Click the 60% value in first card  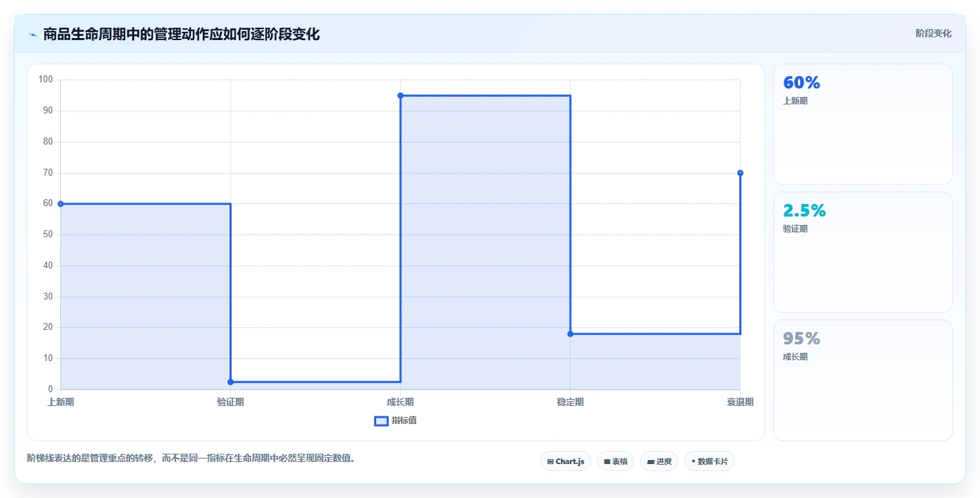coord(802,83)
